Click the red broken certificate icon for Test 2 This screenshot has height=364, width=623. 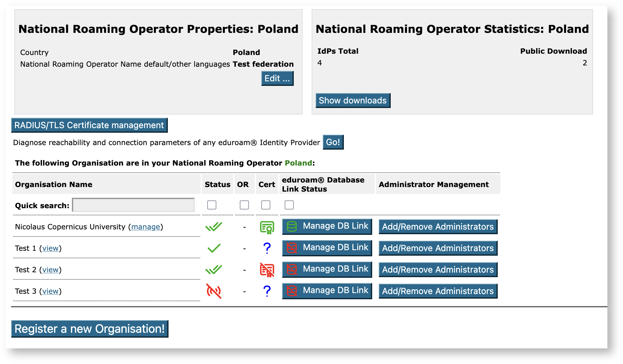267,270
